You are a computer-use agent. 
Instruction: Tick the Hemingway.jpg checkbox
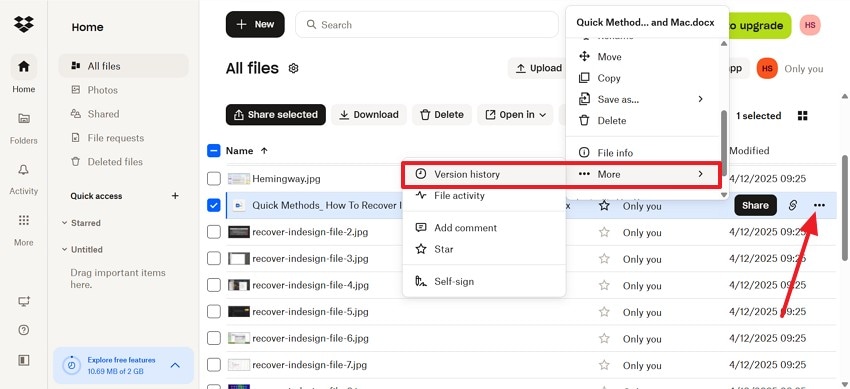pos(214,179)
